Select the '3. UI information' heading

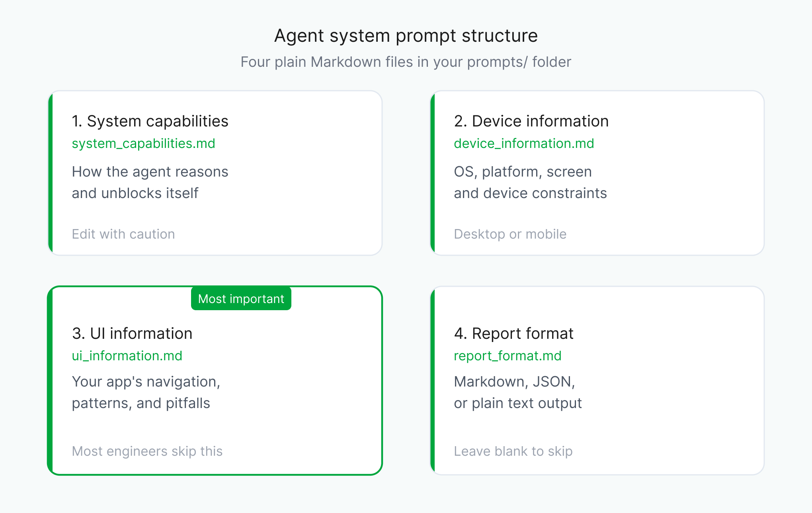pos(132,334)
